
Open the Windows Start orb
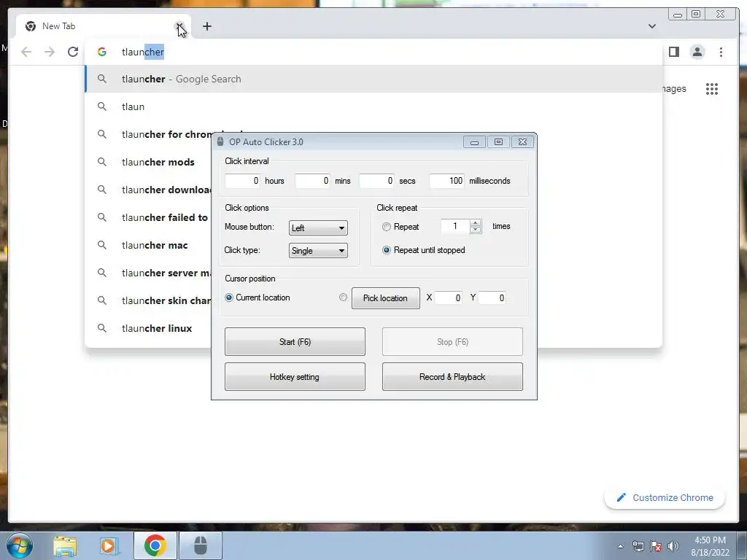coord(20,545)
